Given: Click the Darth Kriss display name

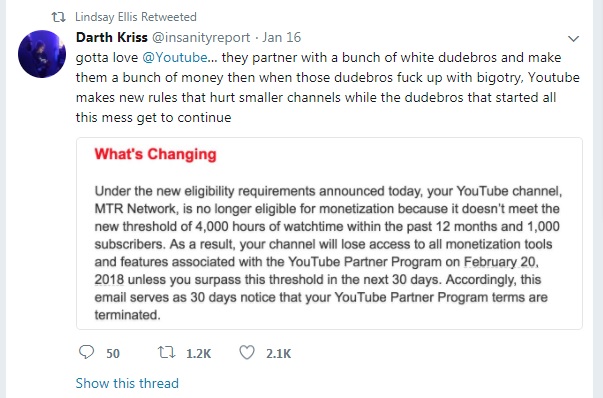Looking at the screenshot, I should (112, 37).
